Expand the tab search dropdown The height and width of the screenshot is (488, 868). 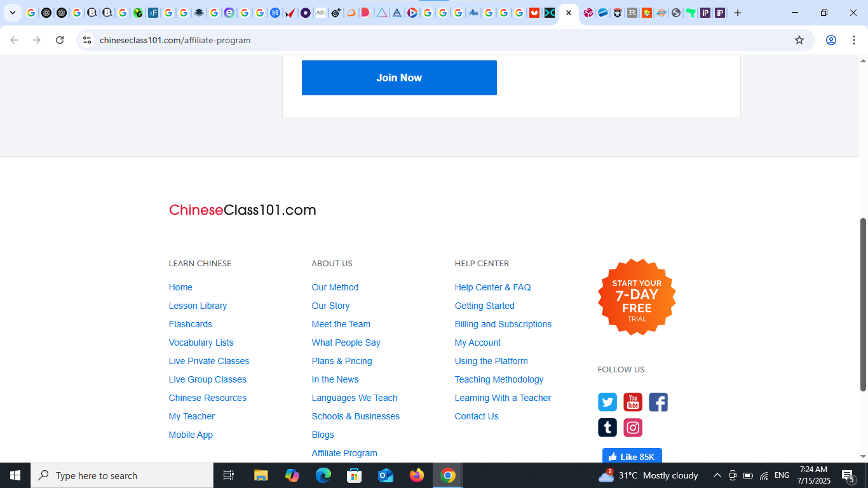tap(12, 13)
